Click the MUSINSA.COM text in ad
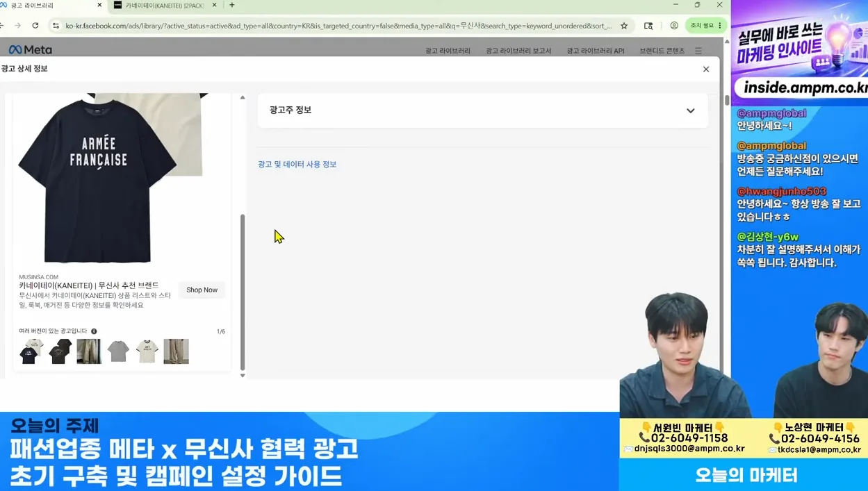868x491 pixels. [38, 277]
